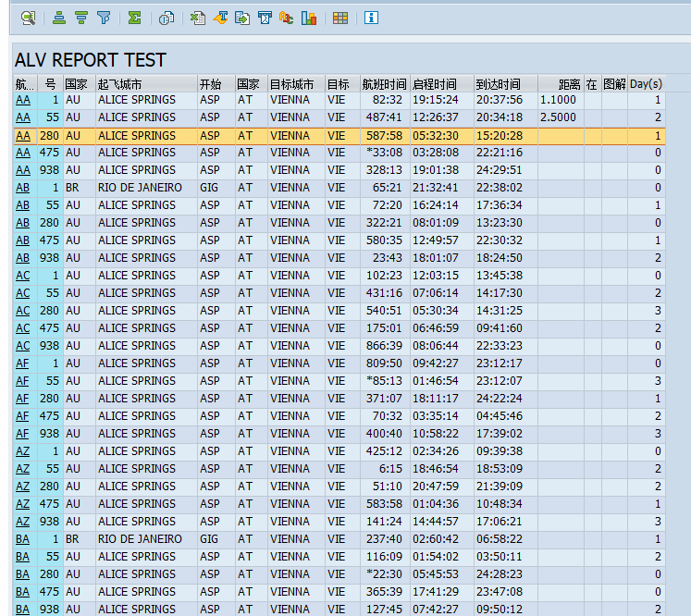Image resolution: width=691 pixels, height=616 pixels.
Task: Click distance value 1.1000
Action: (x=558, y=100)
